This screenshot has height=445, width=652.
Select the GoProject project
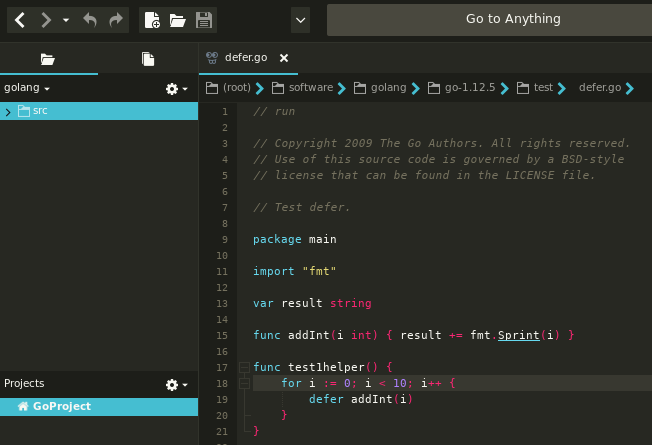[x=99, y=407]
